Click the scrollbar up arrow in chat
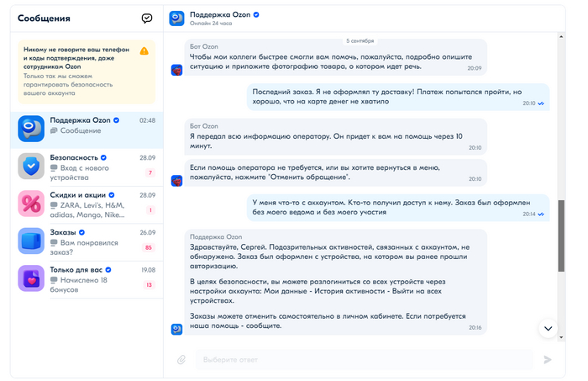The height and width of the screenshot is (381, 588). [x=561, y=37]
